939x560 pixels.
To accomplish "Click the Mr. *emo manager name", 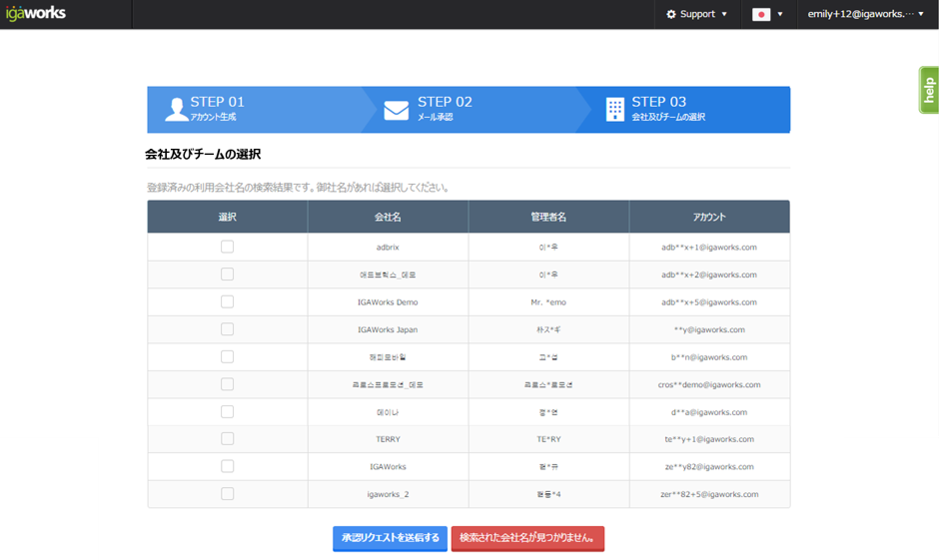I will 548,302.
